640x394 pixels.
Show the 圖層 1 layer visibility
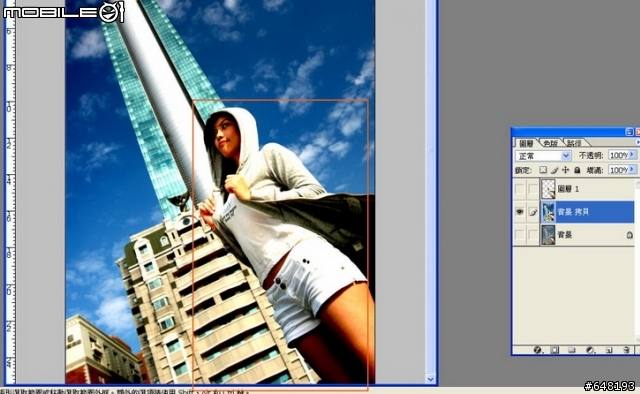pos(520,189)
